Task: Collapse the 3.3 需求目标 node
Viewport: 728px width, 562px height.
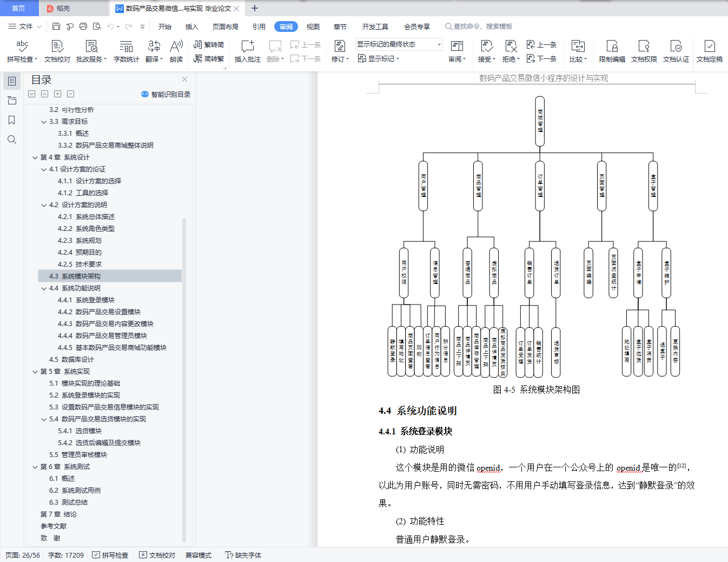Action: coord(44,122)
